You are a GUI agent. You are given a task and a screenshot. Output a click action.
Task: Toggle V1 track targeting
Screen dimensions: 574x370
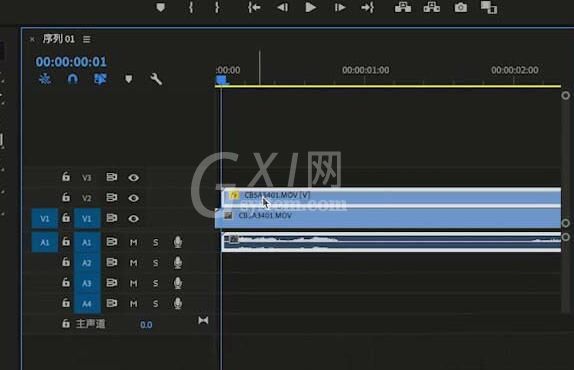(x=87, y=218)
